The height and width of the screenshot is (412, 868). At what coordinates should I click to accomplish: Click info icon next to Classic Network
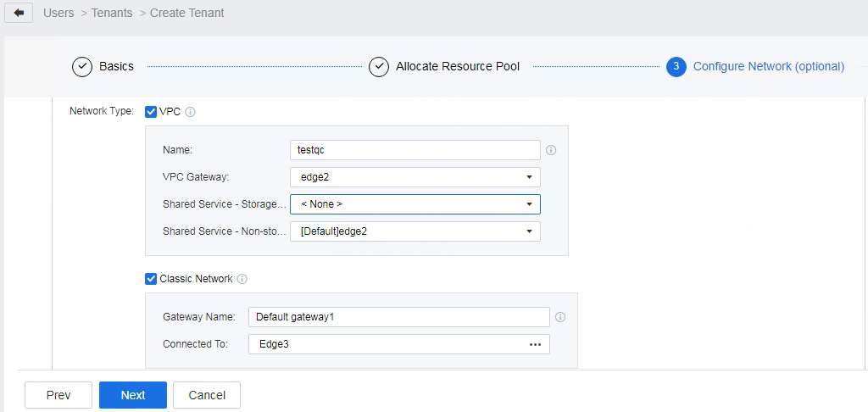point(242,279)
